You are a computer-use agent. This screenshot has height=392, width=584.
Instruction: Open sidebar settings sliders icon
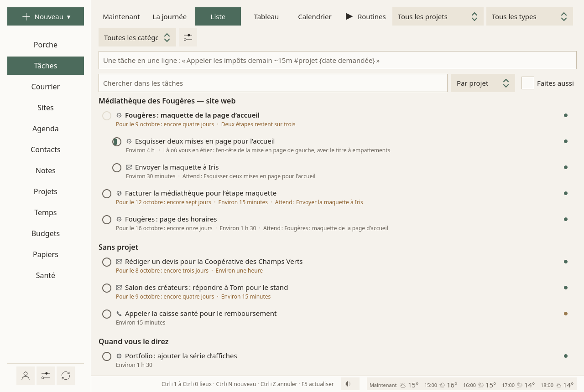(x=46, y=376)
